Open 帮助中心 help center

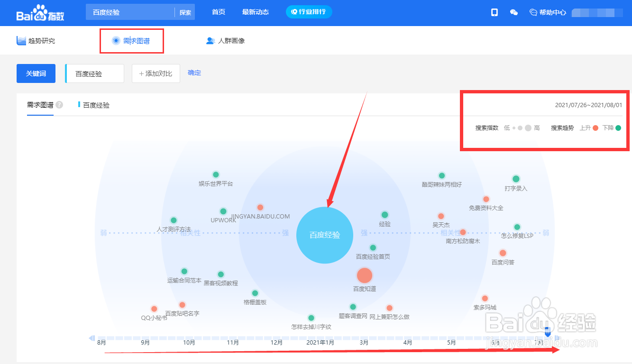pos(548,12)
